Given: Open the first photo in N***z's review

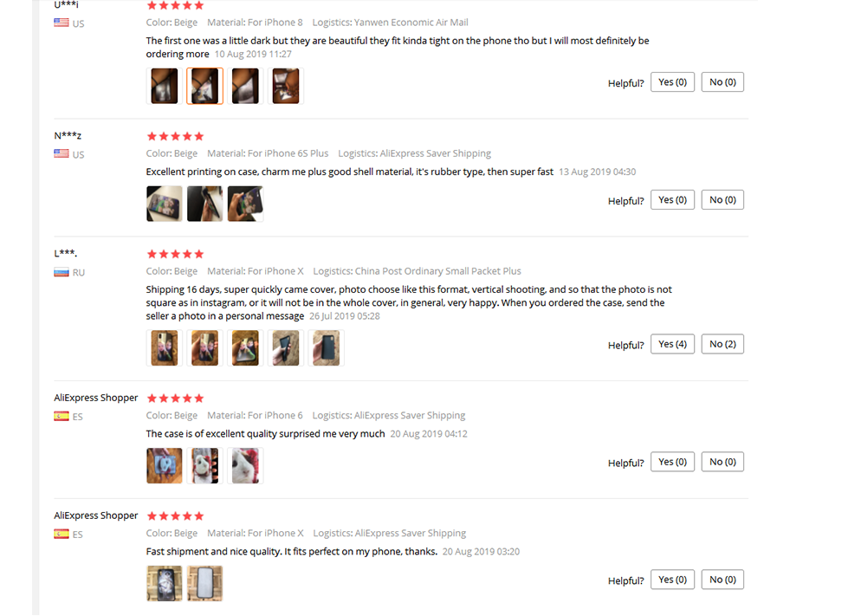Looking at the screenshot, I should [x=165, y=204].
